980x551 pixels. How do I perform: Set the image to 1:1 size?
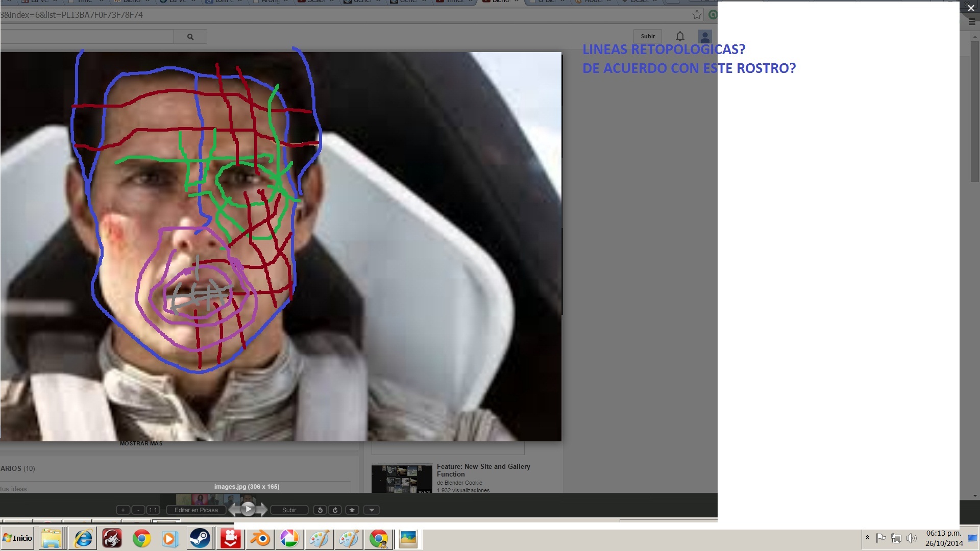[153, 510]
